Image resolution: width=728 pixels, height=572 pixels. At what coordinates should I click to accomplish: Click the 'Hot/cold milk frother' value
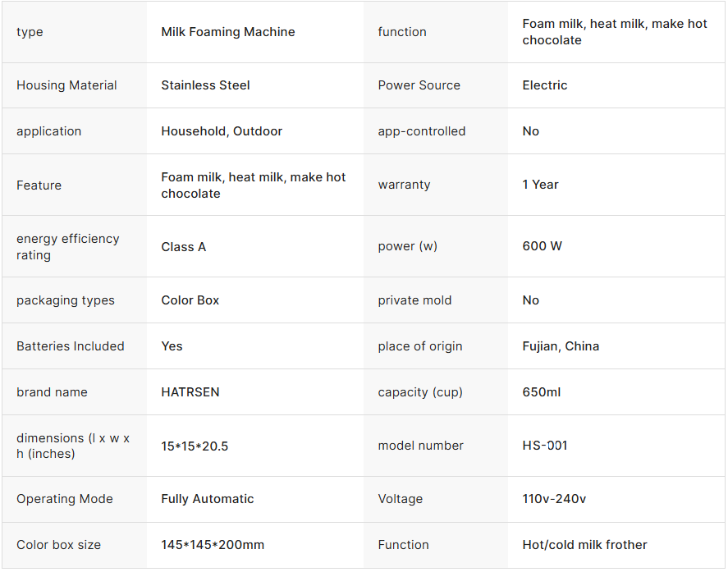584,545
